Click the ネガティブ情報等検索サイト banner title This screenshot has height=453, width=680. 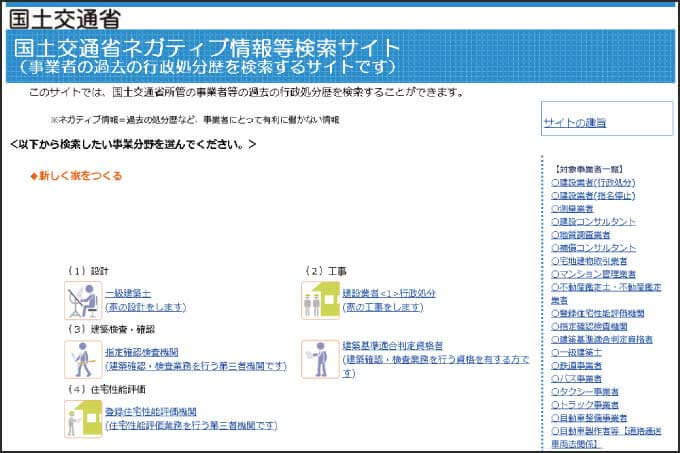pyautogui.click(x=206, y=48)
